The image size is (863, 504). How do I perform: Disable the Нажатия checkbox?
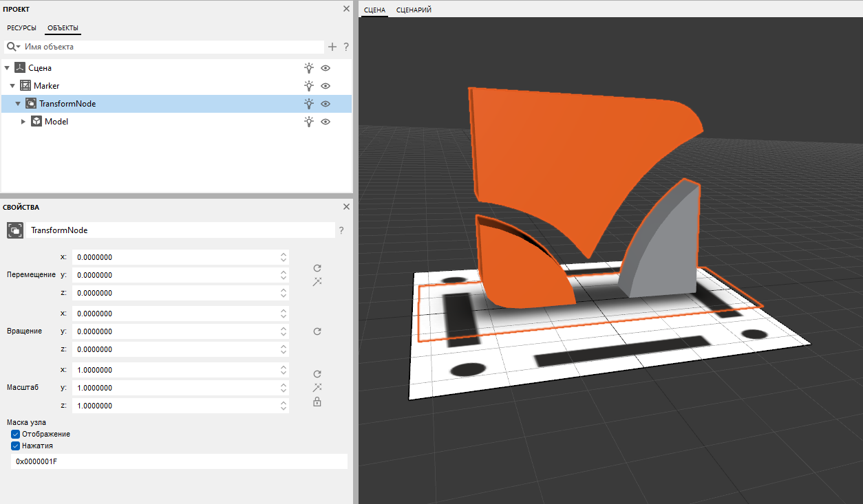click(15, 446)
